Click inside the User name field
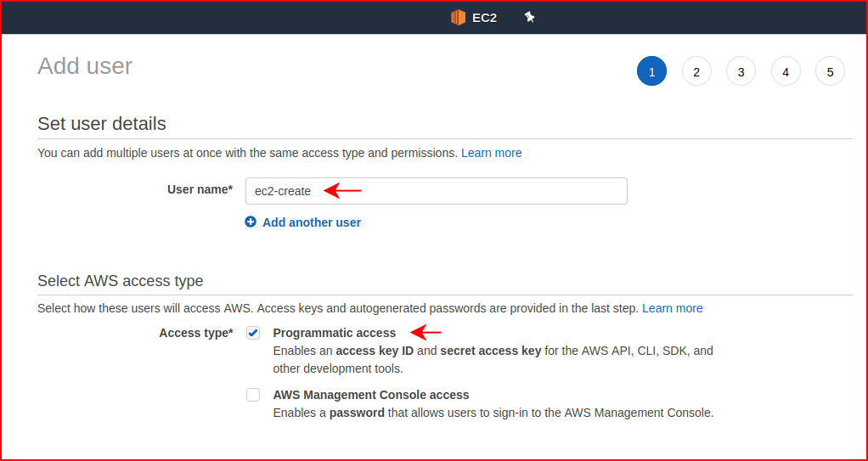This screenshot has width=868, height=461. click(437, 191)
